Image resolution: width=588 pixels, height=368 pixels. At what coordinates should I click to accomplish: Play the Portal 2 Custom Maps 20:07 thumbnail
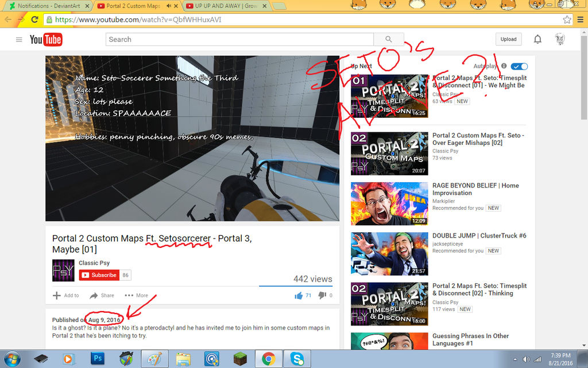click(389, 154)
